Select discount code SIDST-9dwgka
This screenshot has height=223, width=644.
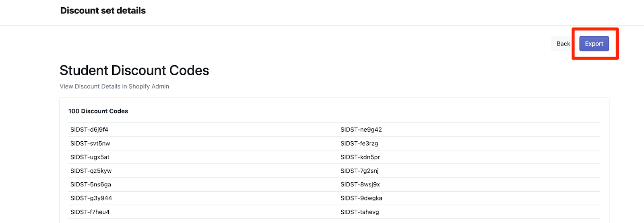pos(361,198)
